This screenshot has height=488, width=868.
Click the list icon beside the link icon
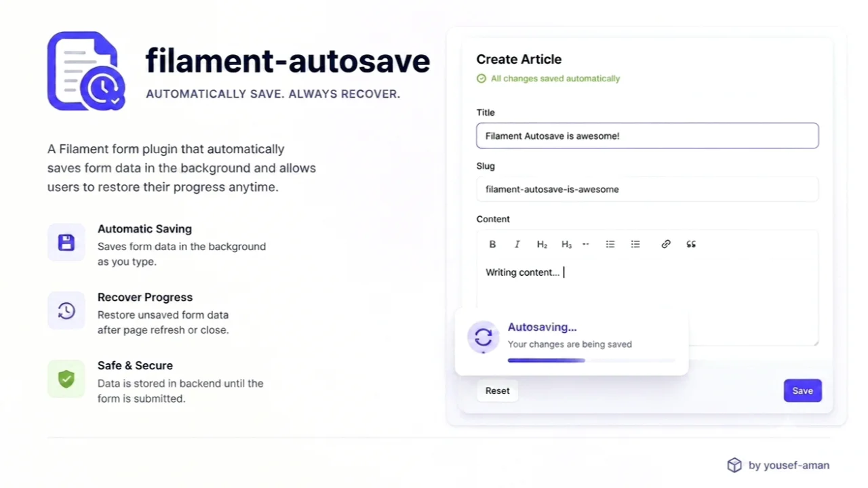coord(635,244)
